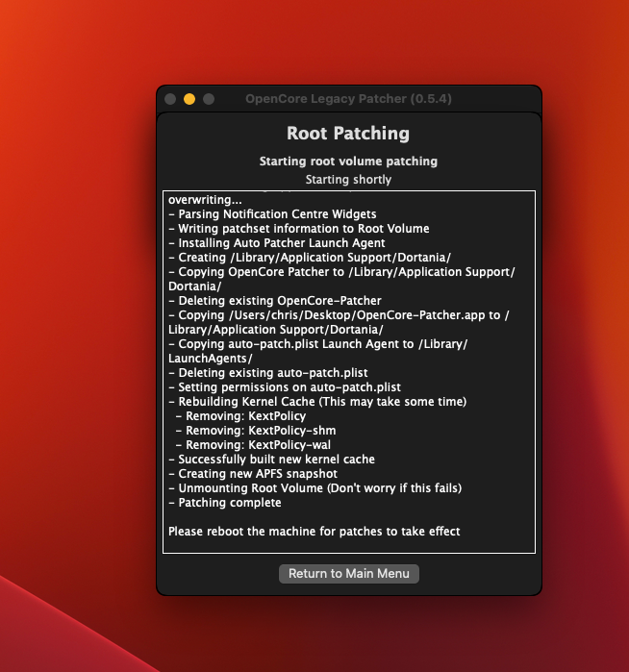Click the 'Starting shortly' status text
The width and height of the screenshot is (629, 672).
(348, 179)
